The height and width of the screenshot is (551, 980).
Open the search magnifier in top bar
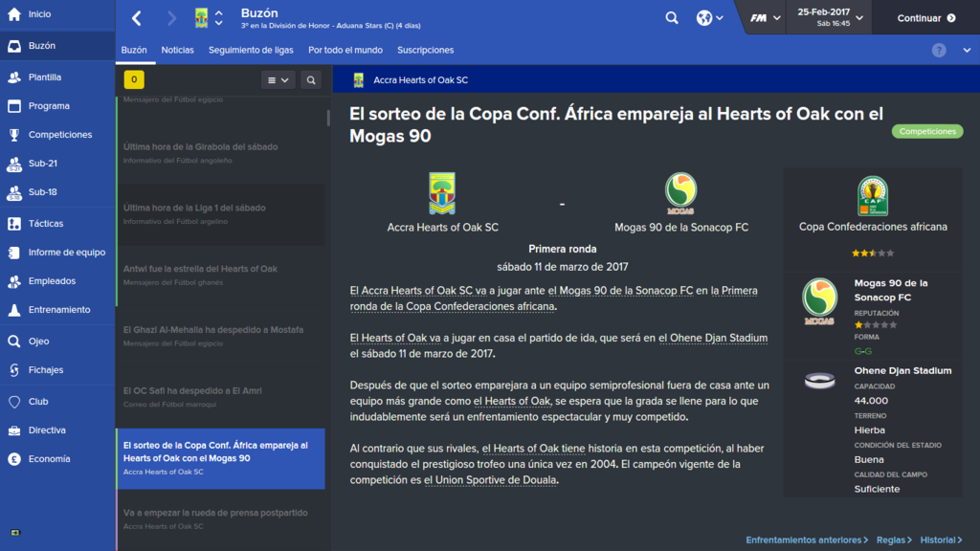672,18
